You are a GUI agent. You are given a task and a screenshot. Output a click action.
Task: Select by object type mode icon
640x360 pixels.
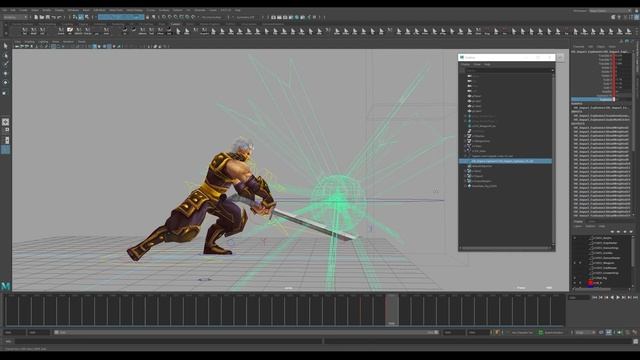click(81, 17)
